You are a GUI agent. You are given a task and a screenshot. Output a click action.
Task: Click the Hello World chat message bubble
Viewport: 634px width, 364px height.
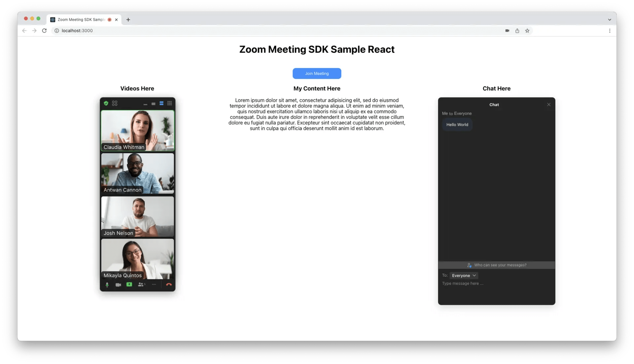(x=457, y=124)
